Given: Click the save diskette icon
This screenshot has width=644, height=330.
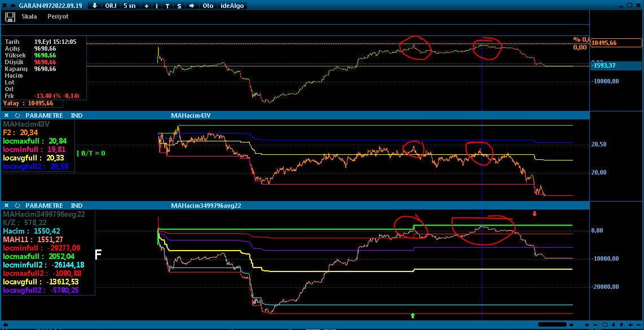Looking at the screenshot, I should [10, 17].
